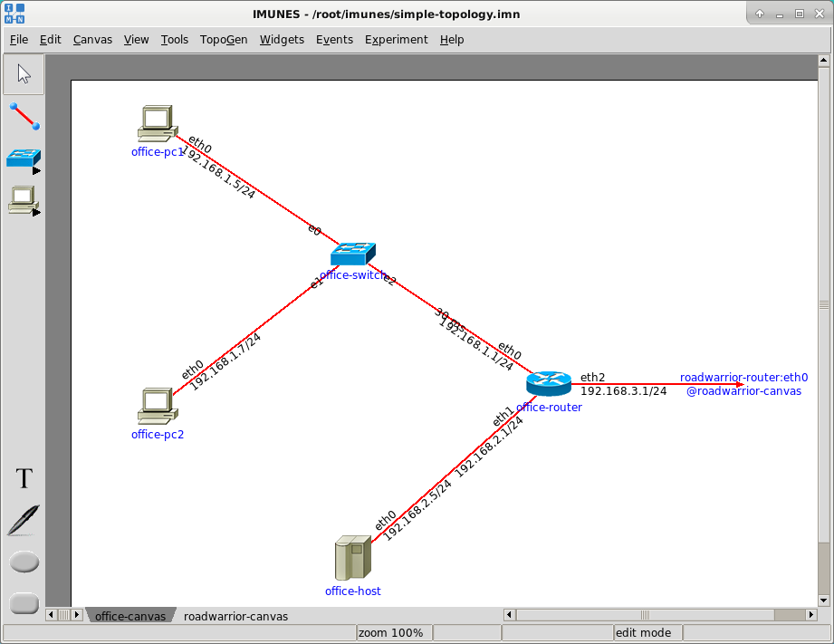Viewport: 834px width, 644px height.
Task: Click the 192.168.2.5/24 address label
Action: click(x=417, y=510)
